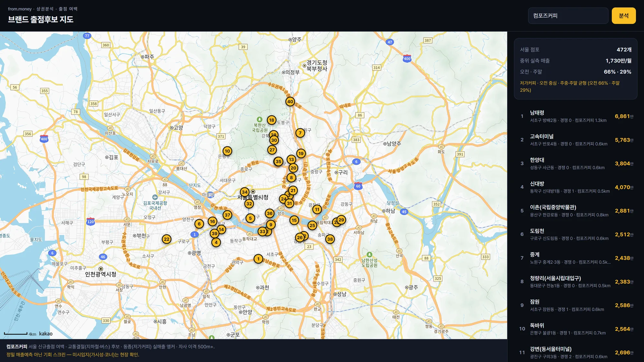Click map marker number 11
The width and height of the screenshot is (644, 362).
click(x=317, y=210)
